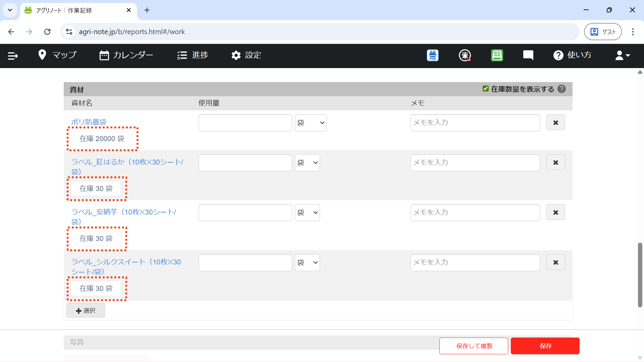
Task: Expand the unit dropdown for ラベル_安納芋
Action: 308,212
